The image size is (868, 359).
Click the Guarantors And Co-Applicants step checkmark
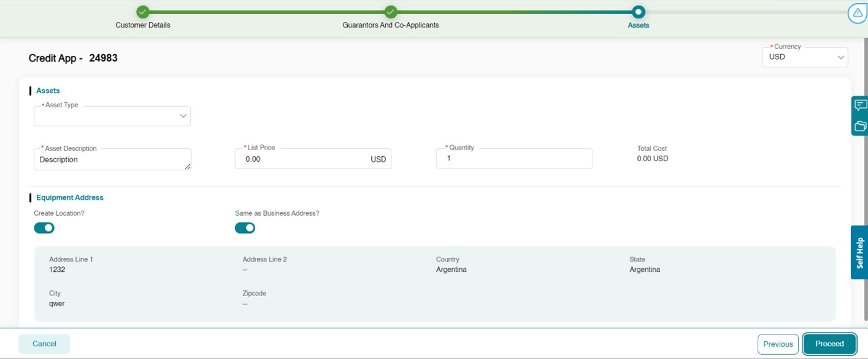point(390,12)
